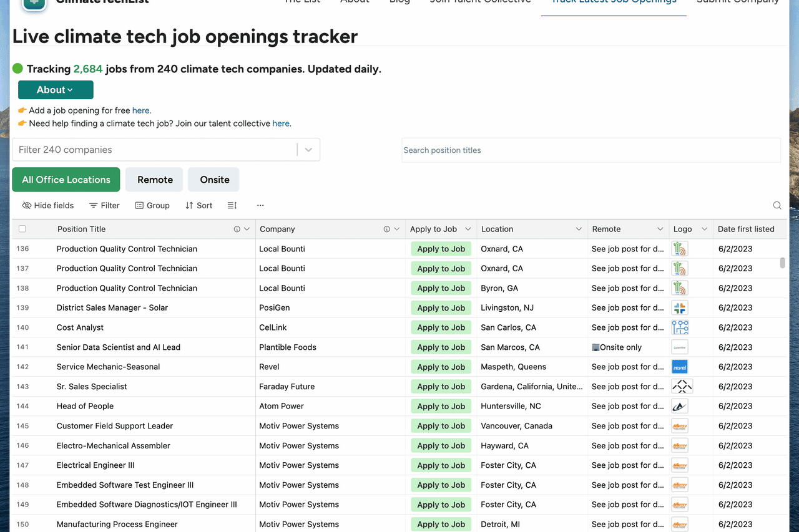The image size is (799, 532).
Task: Open Location column dropdown arrow
Action: click(x=579, y=229)
